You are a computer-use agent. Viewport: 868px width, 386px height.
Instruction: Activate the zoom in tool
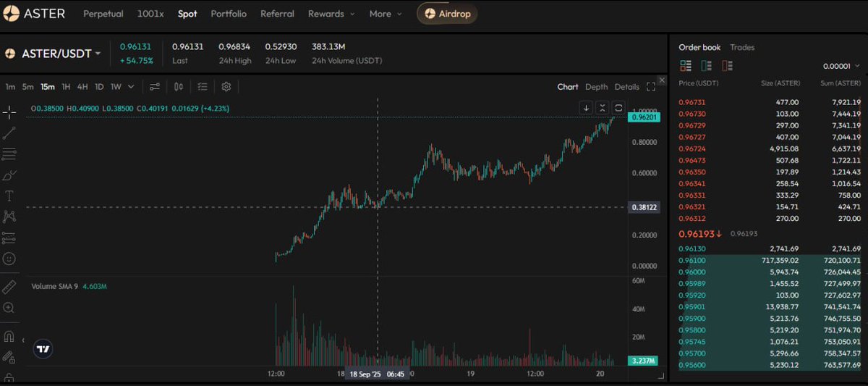9,308
